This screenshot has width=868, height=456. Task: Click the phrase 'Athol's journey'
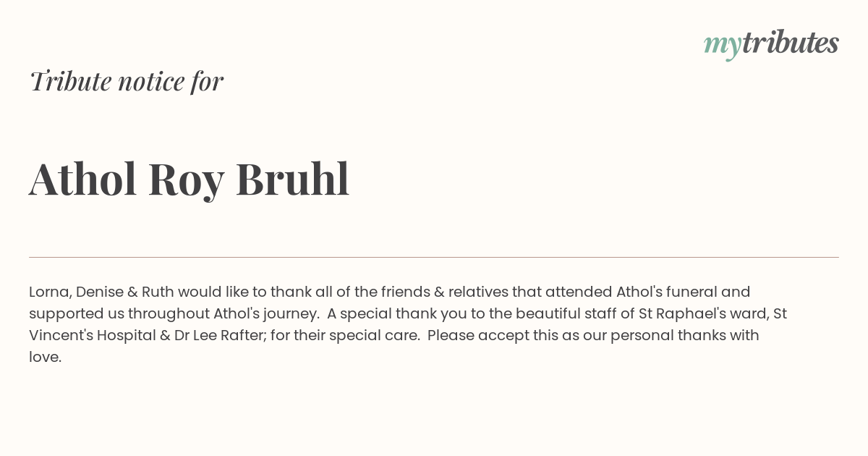coord(265,313)
